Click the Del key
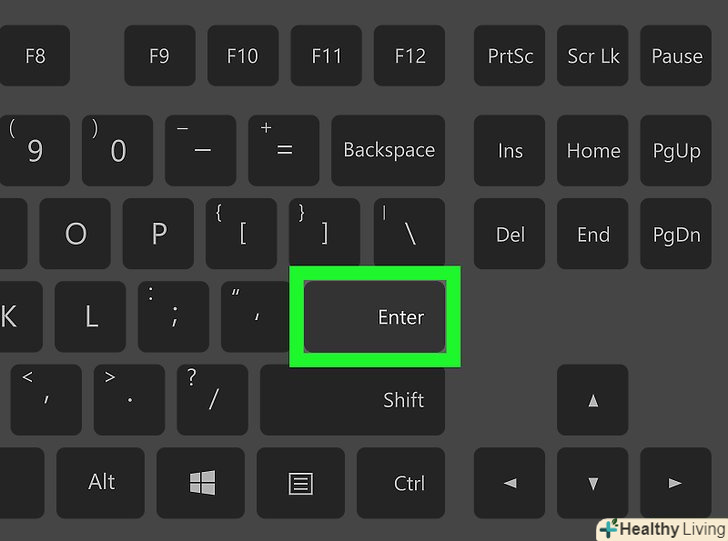The width and height of the screenshot is (728, 541). (509, 234)
